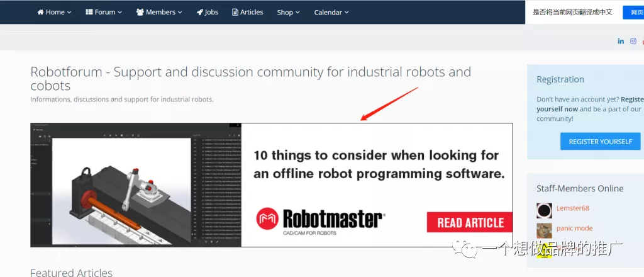Open the Members menu

point(159,12)
